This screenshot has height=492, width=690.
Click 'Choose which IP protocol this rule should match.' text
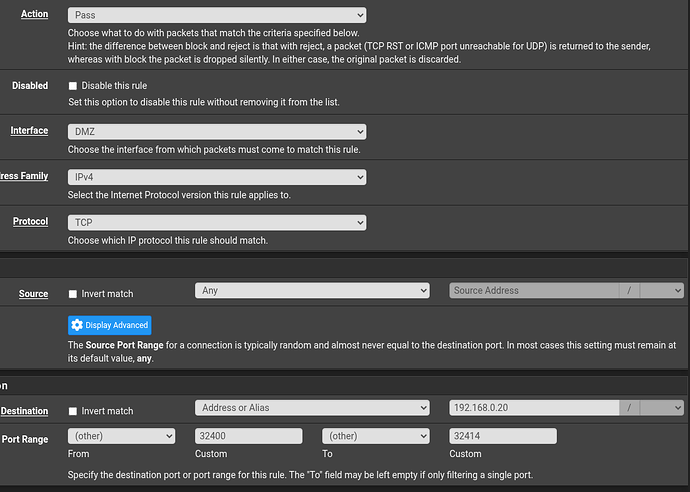[x=168, y=241]
